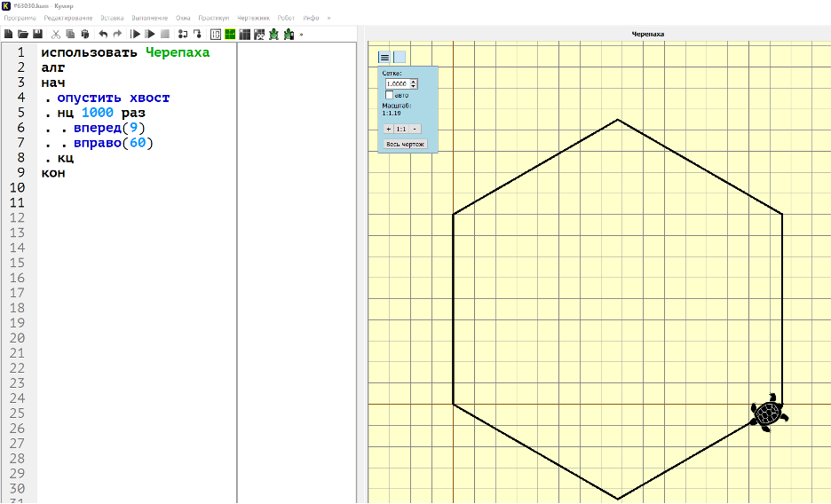Click the light blue square button

coord(400,57)
